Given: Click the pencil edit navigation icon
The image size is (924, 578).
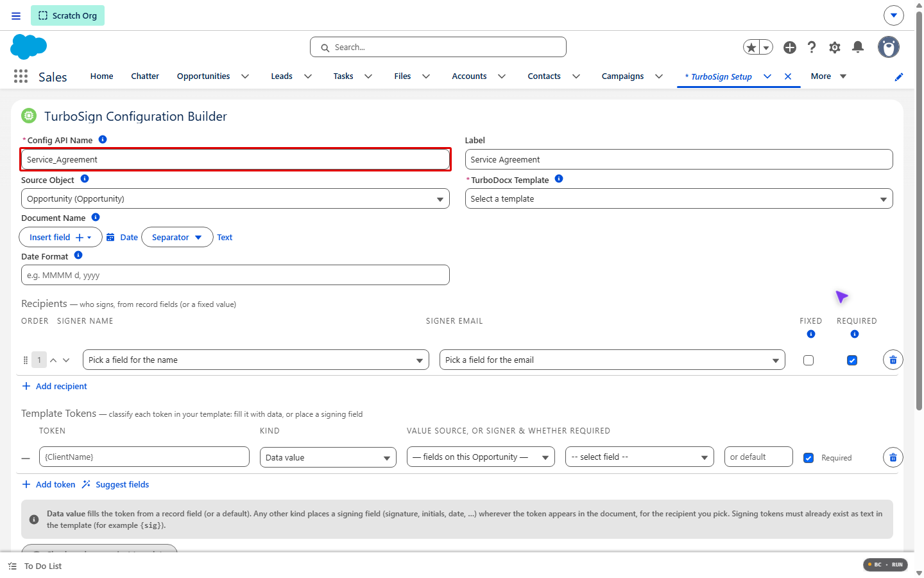Looking at the screenshot, I should 899,76.
